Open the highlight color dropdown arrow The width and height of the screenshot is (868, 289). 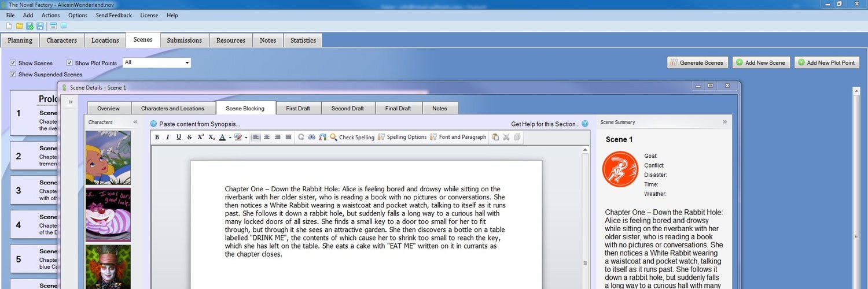tap(246, 138)
